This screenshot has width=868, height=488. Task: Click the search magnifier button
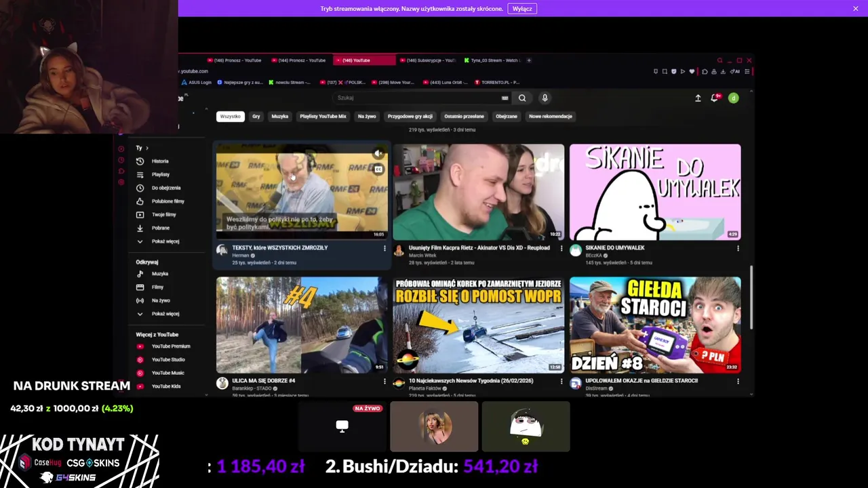(522, 98)
